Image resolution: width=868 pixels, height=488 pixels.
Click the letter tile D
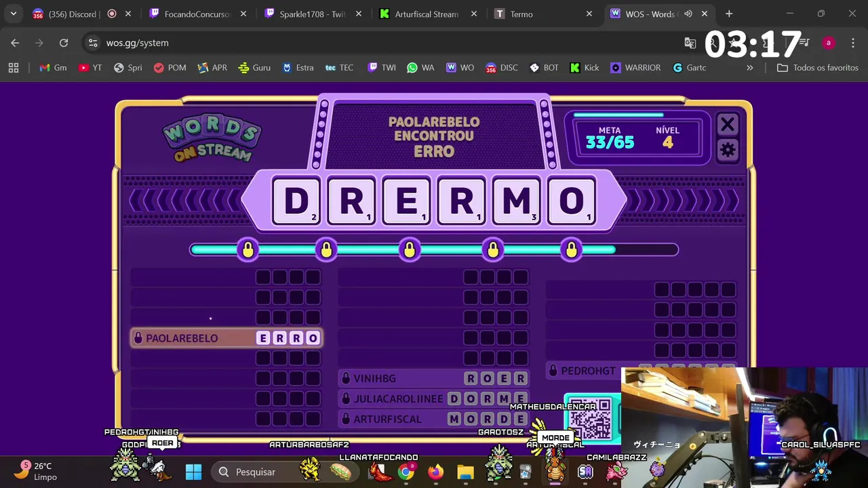(x=296, y=201)
